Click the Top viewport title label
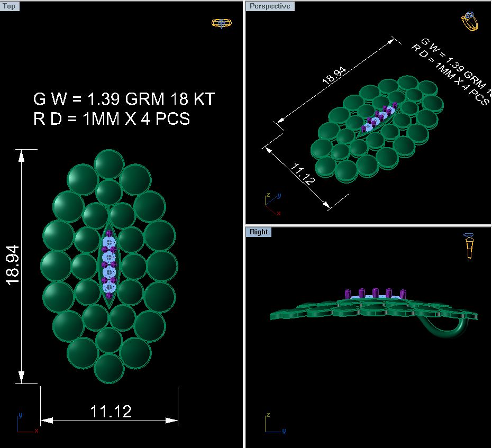 pos(10,6)
